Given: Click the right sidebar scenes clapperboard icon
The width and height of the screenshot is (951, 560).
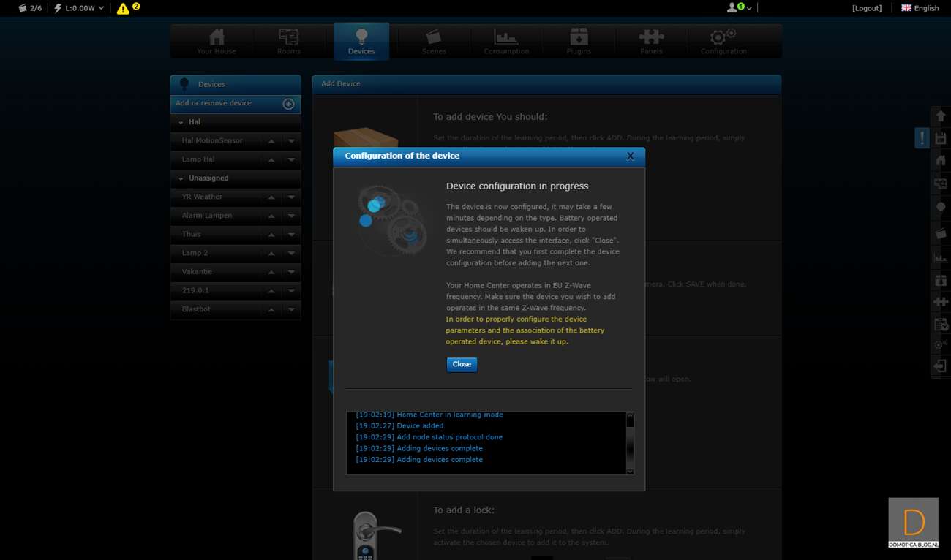Looking at the screenshot, I should tap(941, 234).
